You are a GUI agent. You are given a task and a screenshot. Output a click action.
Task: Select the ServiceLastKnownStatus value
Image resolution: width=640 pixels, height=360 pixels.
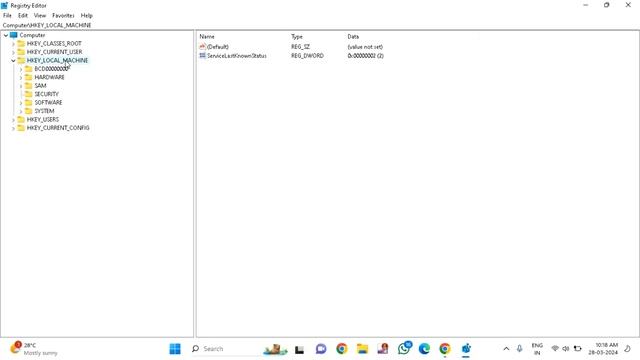tap(237, 56)
